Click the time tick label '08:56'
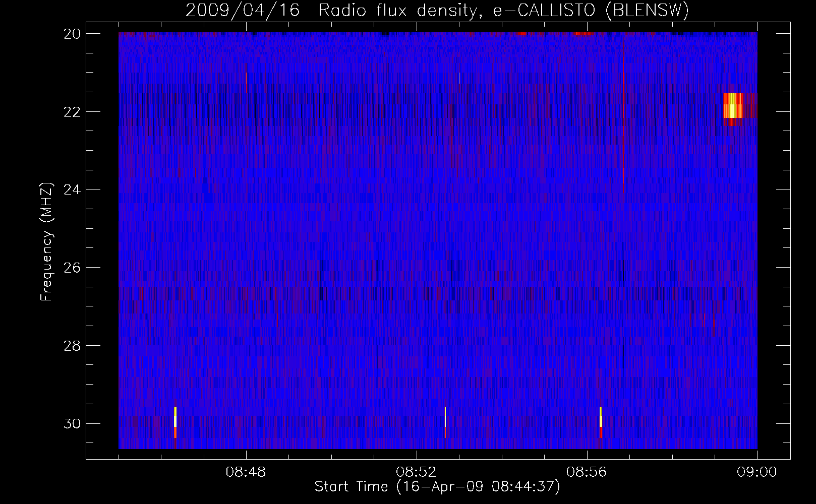 click(587, 472)
